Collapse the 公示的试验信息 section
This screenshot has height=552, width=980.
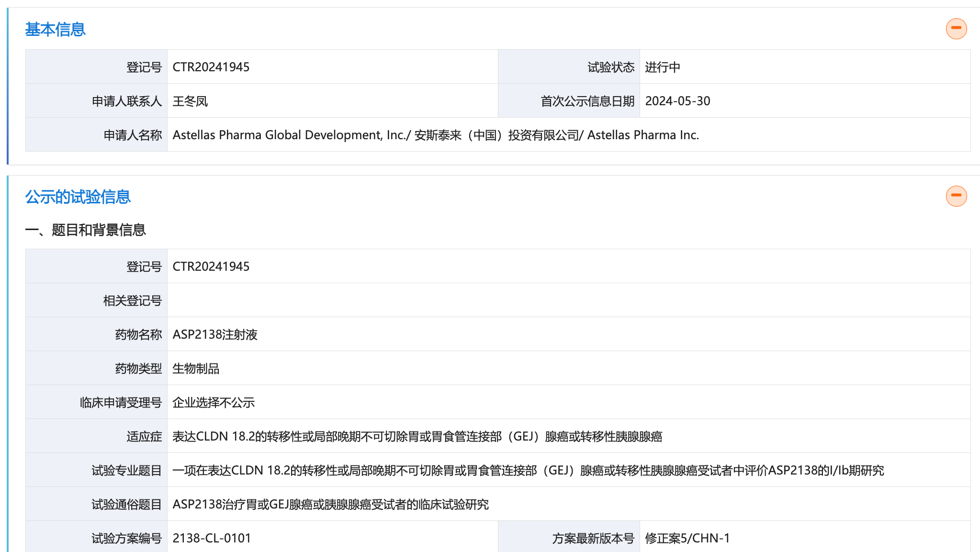[x=956, y=196]
